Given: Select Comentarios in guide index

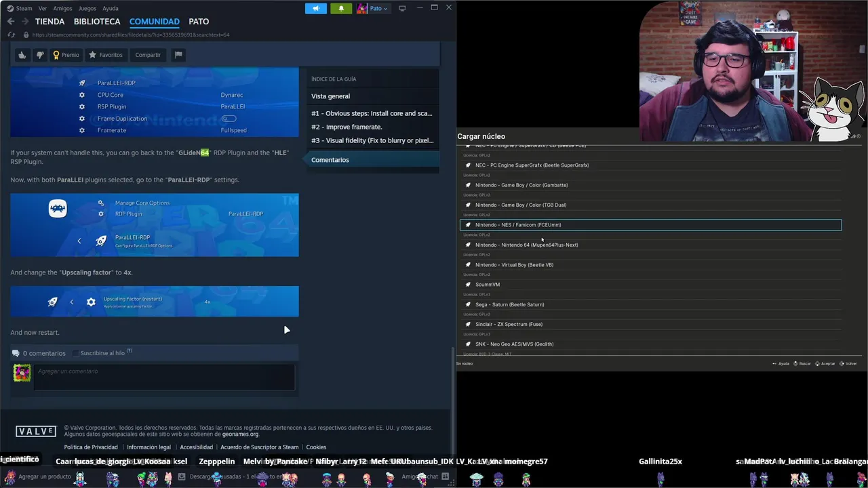Looking at the screenshot, I should (372, 160).
